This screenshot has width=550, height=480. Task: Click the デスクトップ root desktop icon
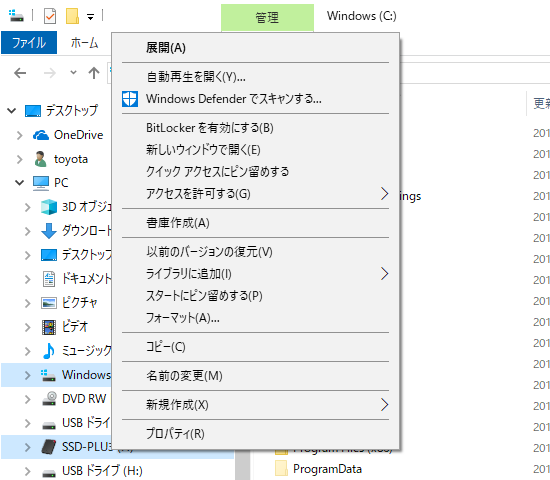(33, 111)
